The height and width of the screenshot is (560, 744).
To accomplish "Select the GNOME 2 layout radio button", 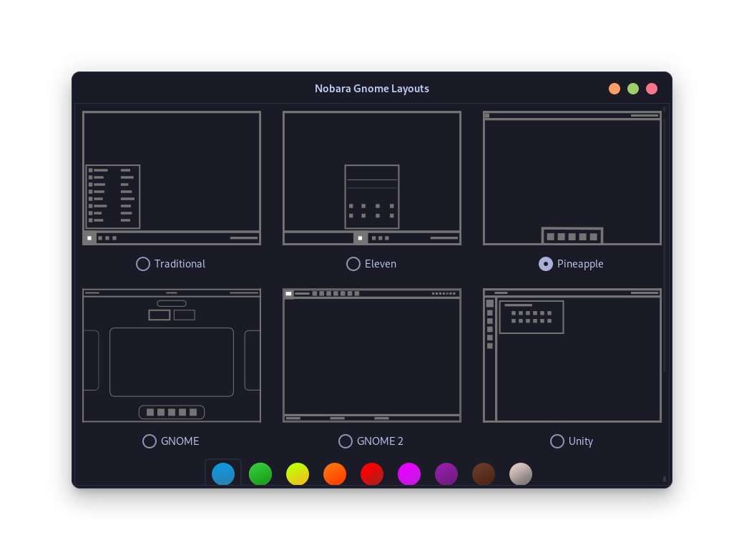I will [x=346, y=441].
